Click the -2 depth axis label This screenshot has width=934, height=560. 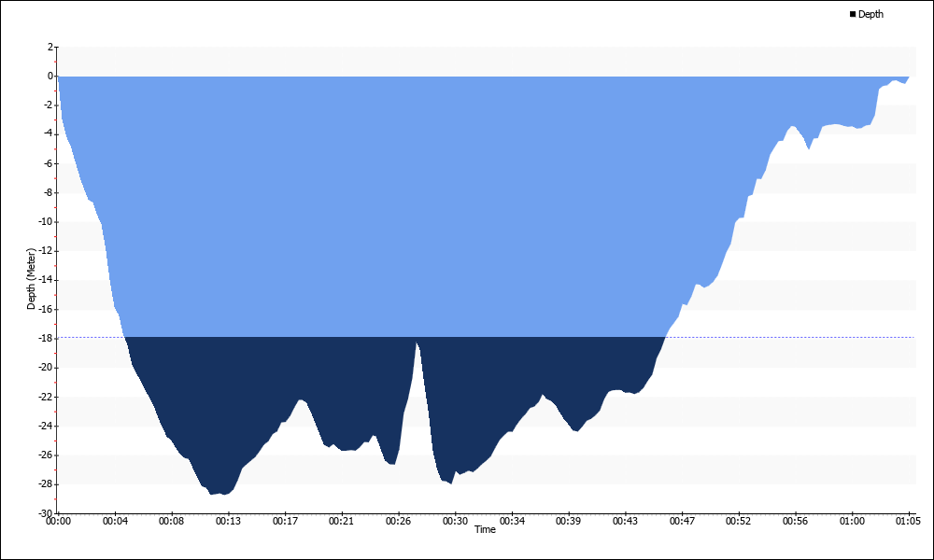point(49,105)
